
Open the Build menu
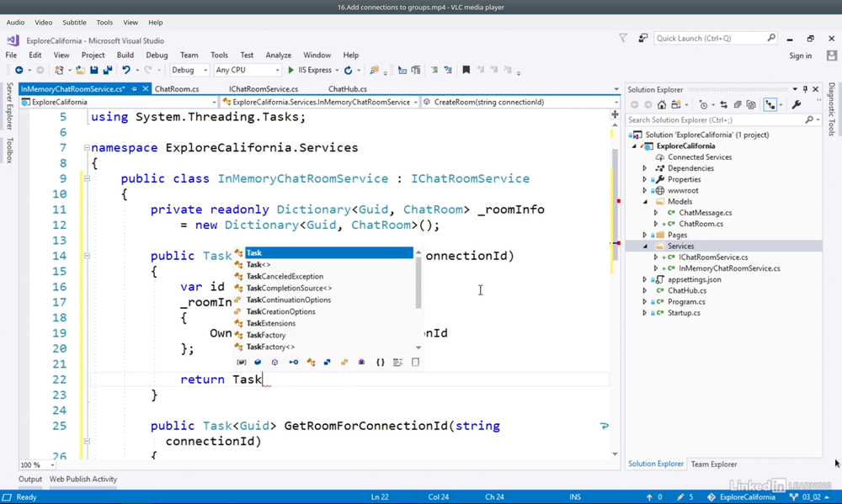125,56
